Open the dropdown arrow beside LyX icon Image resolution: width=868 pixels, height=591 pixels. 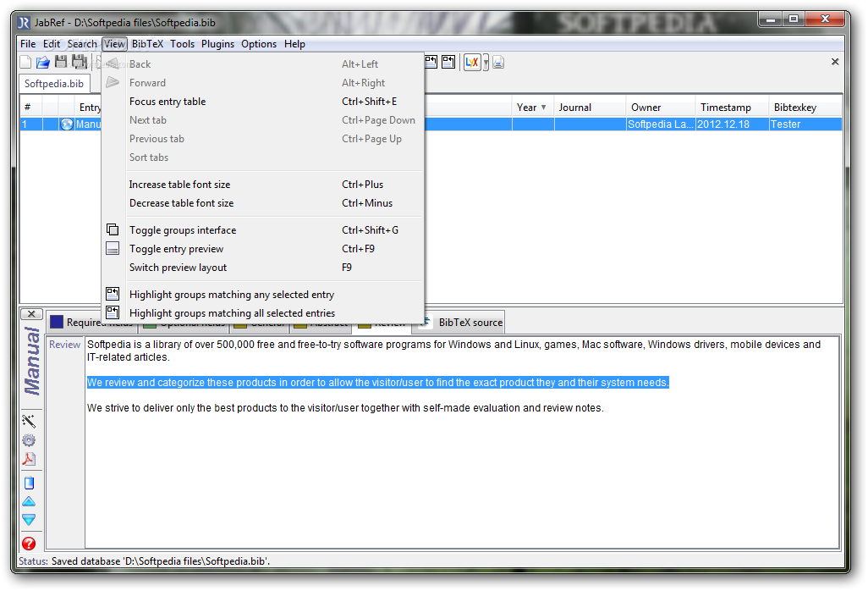(x=486, y=63)
